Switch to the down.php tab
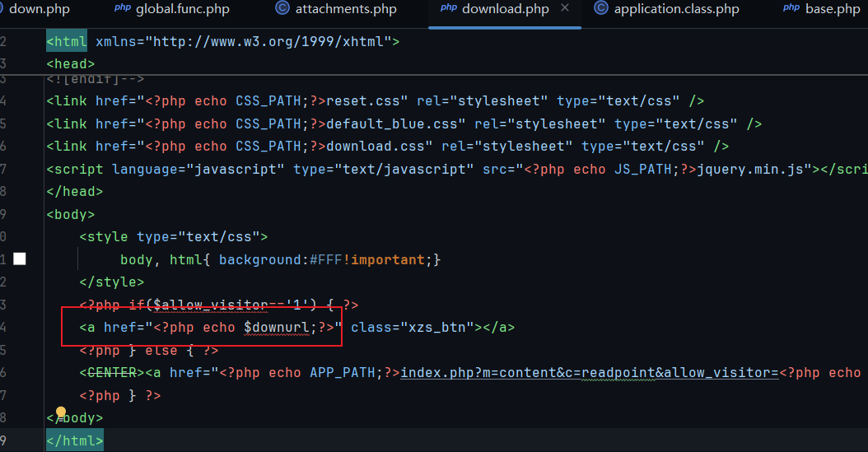Image resolution: width=868 pixels, height=452 pixels. click(40, 9)
